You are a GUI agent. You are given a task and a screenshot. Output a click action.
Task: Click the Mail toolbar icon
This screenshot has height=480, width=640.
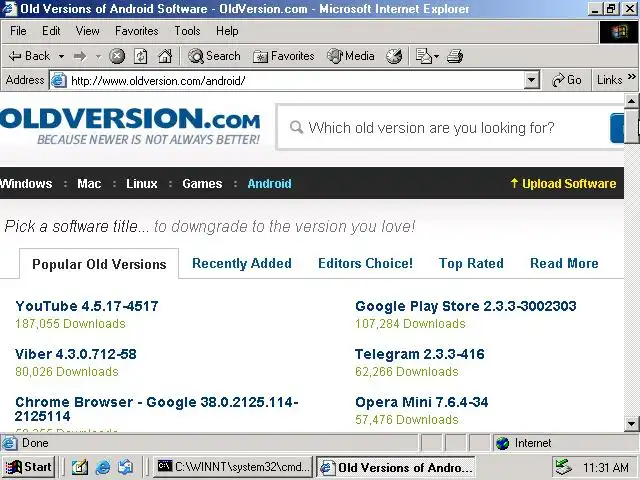(x=423, y=56)
